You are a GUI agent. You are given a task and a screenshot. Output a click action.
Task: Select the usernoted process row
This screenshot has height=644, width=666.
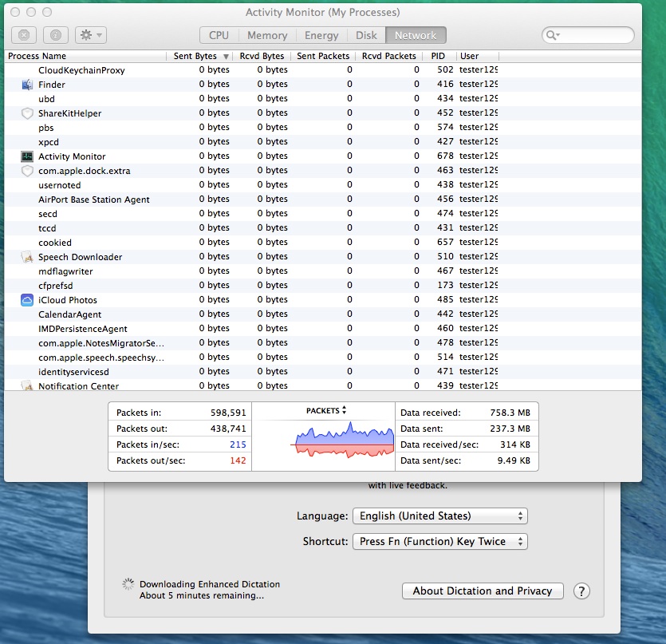click(323, 185)
